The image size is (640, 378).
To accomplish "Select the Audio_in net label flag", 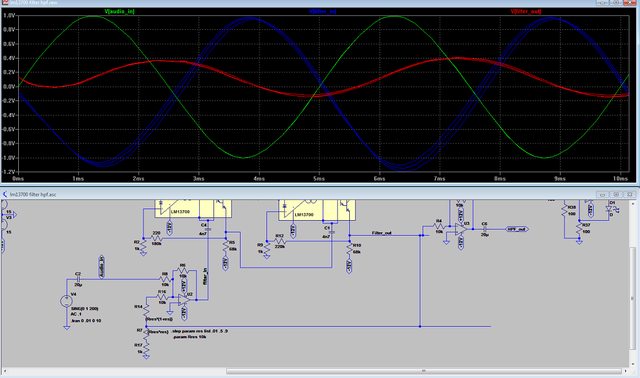I will (x=102, y=267).
